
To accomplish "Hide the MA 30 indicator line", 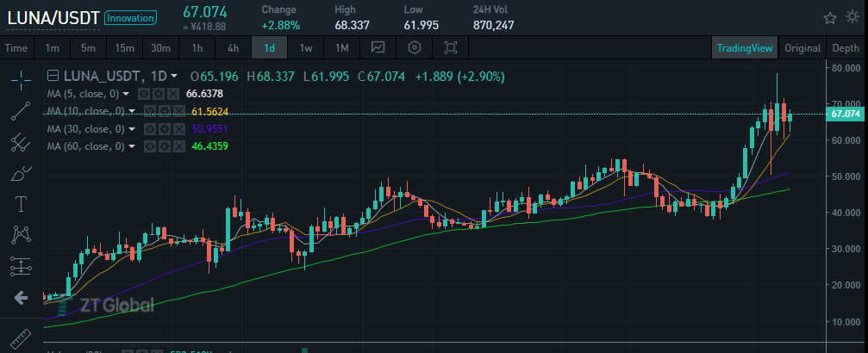I will coord(150,129).
